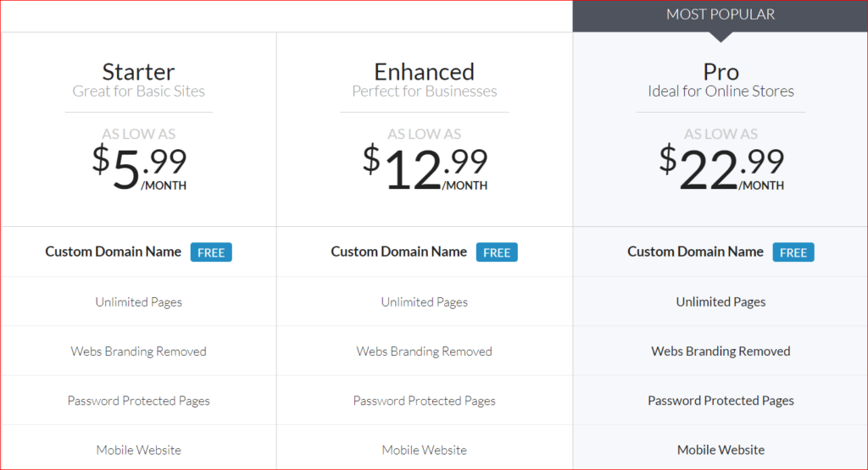Click the MOST POPULAR banner
868x470 pixels.
[721, 14]
